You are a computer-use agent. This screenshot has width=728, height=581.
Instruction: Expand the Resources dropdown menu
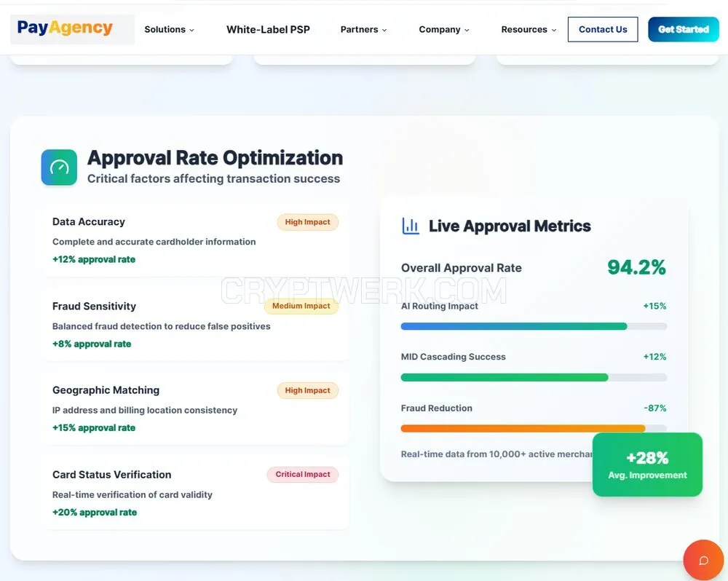pyautogui.click(x=529, y=30)
